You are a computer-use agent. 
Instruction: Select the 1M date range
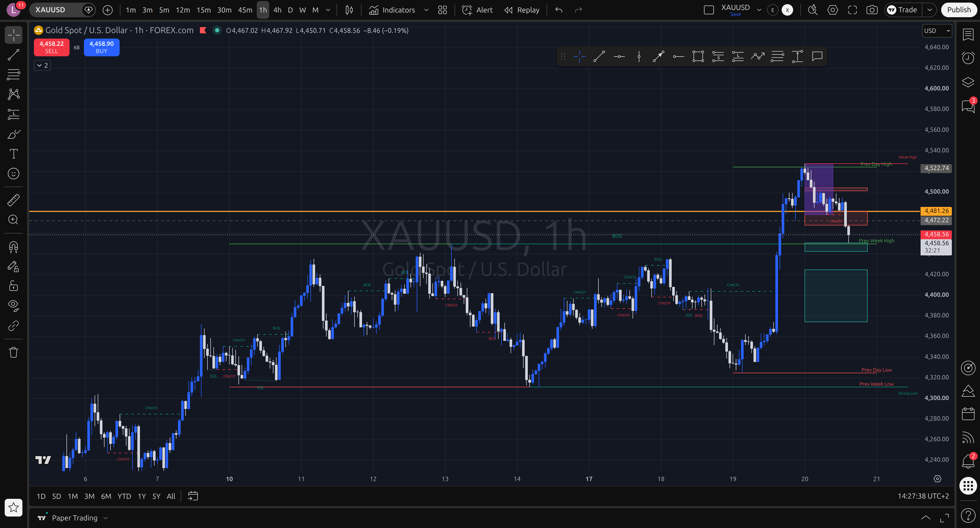[x=73, y=496]
